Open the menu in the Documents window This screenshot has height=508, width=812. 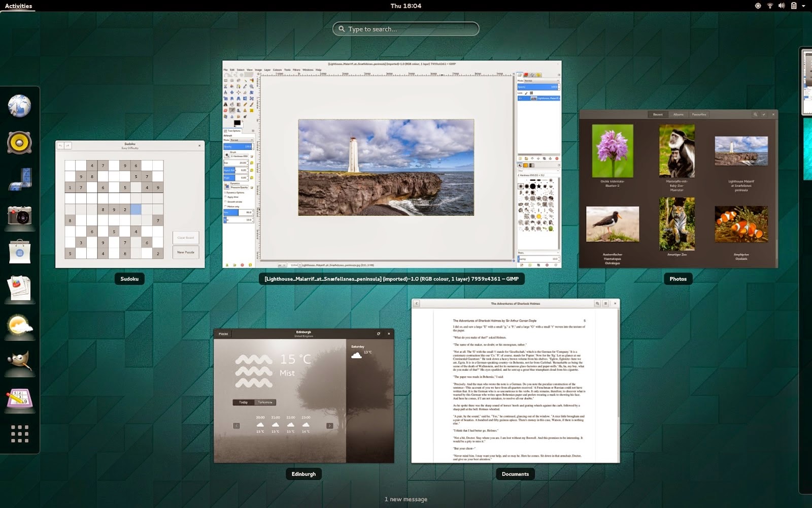pyautogui.click(x=606, y=303)
